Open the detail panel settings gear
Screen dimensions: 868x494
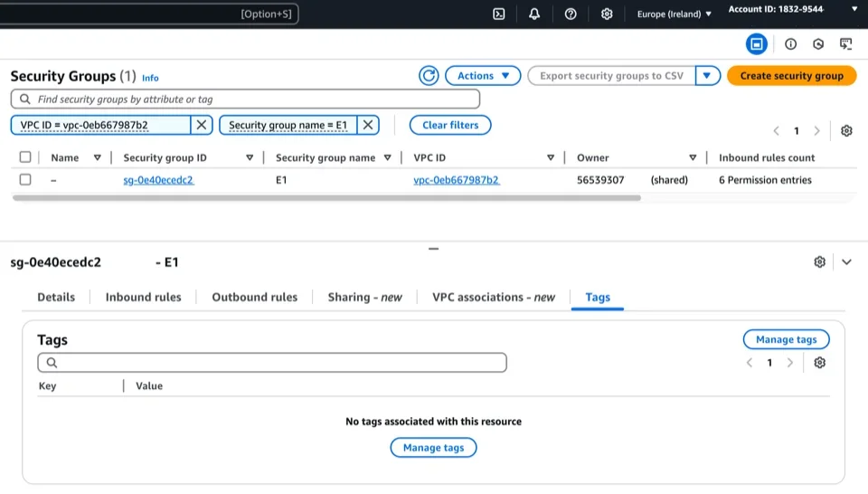[x=819, y=261]
